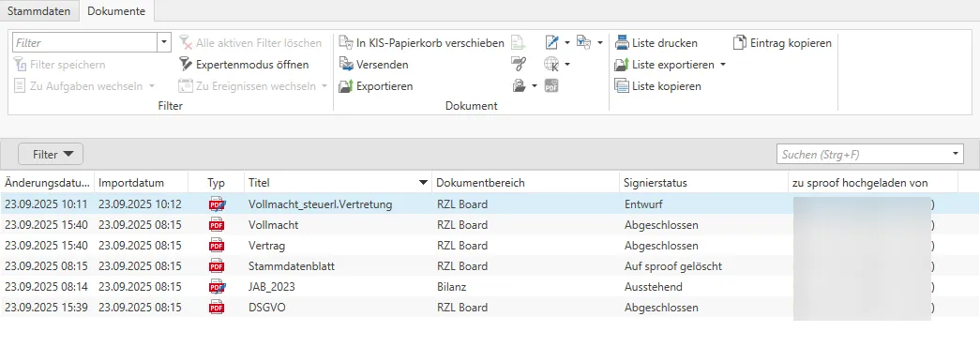
Task: Click the sort arrow in Titel header
Action: (x=423, y=183)
